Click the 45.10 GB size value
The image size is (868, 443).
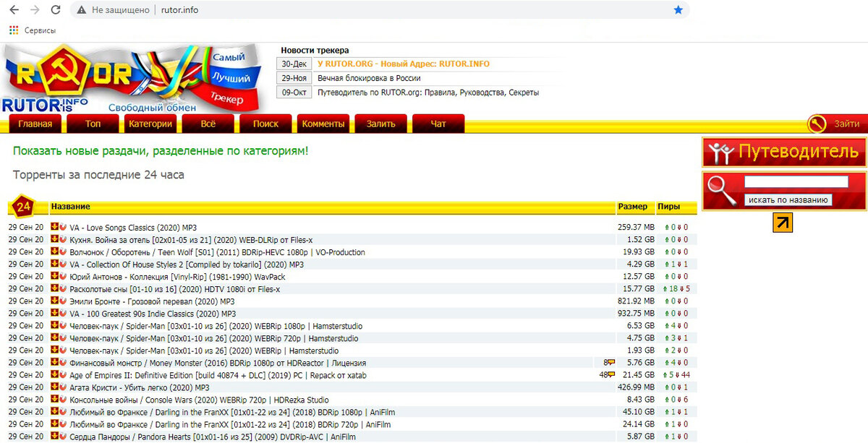638,412
